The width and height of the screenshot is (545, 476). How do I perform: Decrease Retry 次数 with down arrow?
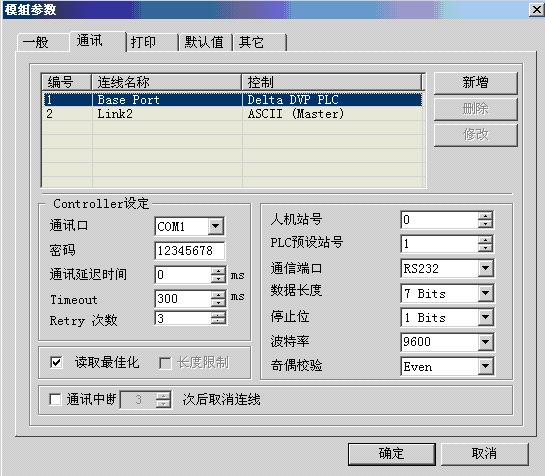click(218, 322)
